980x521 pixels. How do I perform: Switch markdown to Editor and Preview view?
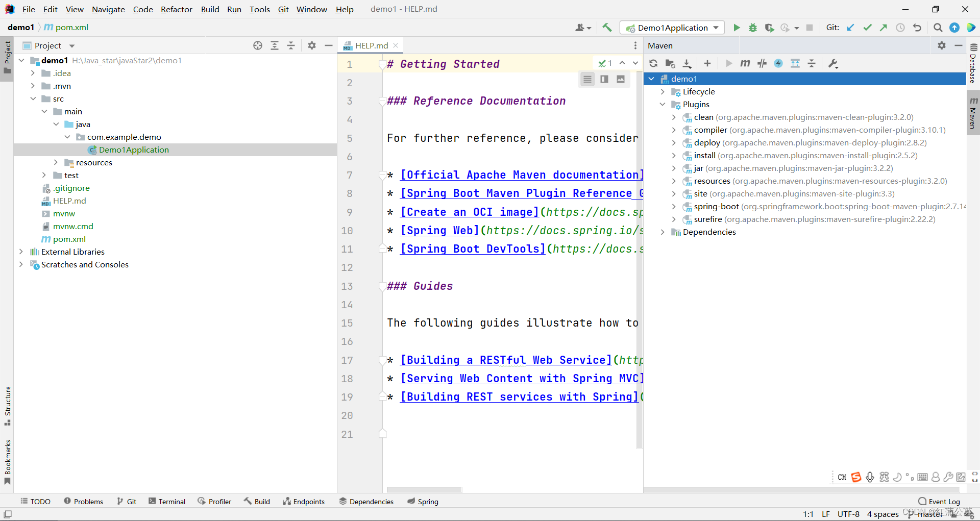604,79
